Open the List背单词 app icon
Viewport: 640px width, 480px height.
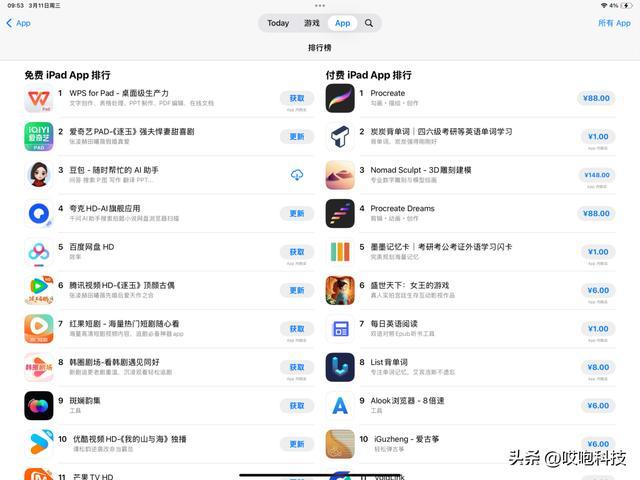340,367
